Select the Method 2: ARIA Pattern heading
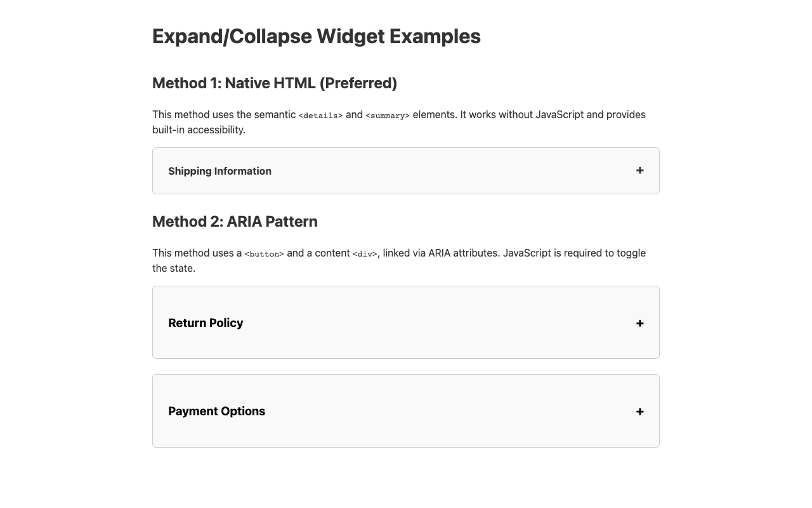The image size is (812, 508). point(235,222)
